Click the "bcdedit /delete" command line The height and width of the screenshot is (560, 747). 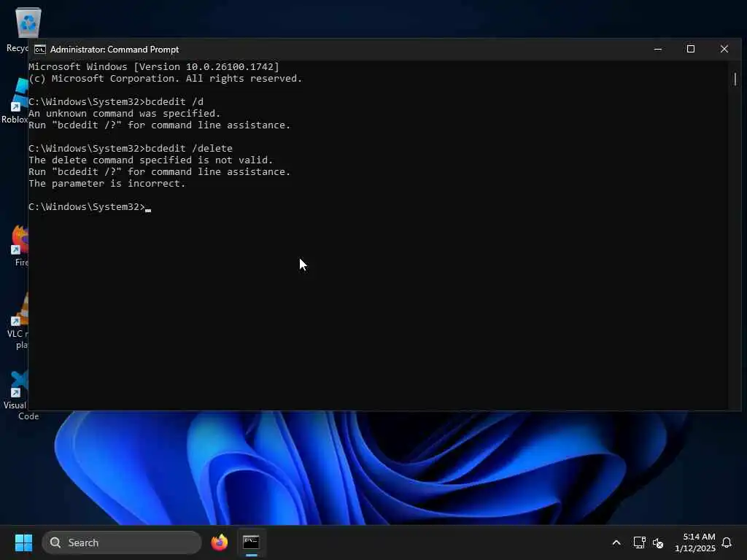click(131, 148)
